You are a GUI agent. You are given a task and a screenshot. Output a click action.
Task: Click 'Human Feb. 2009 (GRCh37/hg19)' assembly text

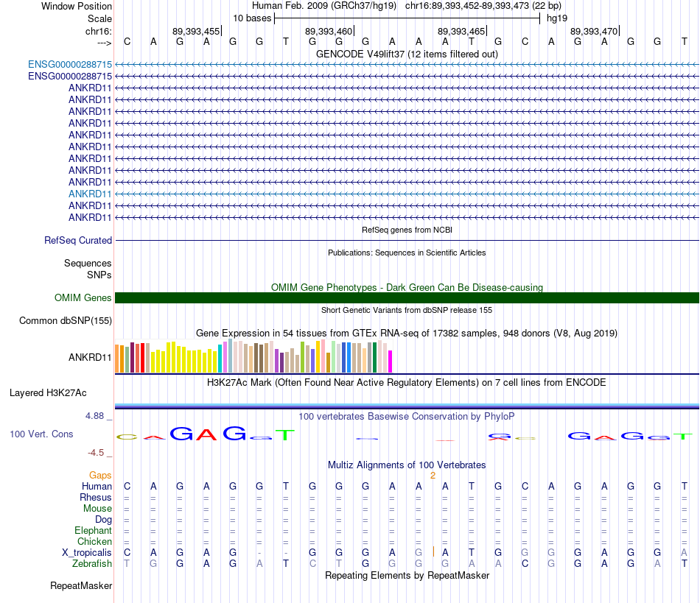[x=324, y=6]
